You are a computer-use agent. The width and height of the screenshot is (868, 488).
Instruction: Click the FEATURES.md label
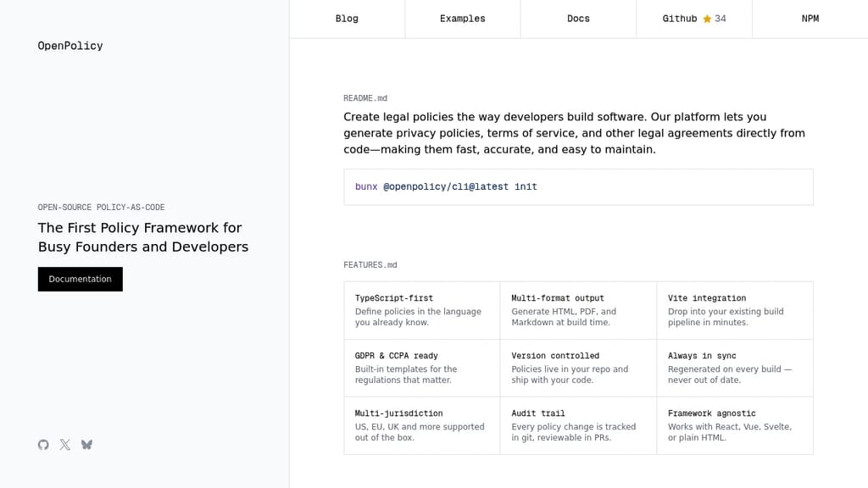point(370,264)
